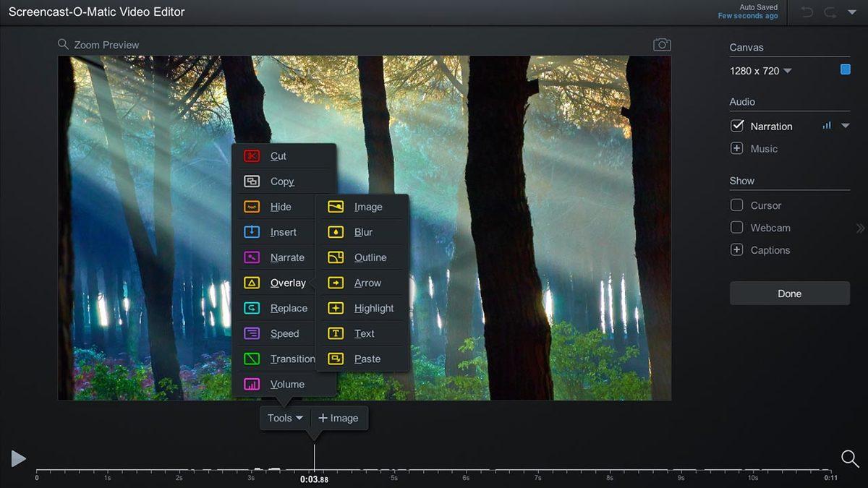Image resolution: width=868 pixels, height=488 pixels.
Task: Select the Highlight overlay icon
Action: (x=336, y=308)
